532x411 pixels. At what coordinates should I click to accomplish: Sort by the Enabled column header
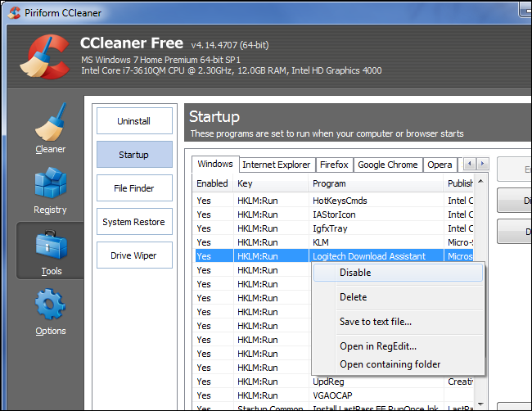point(213,183)
